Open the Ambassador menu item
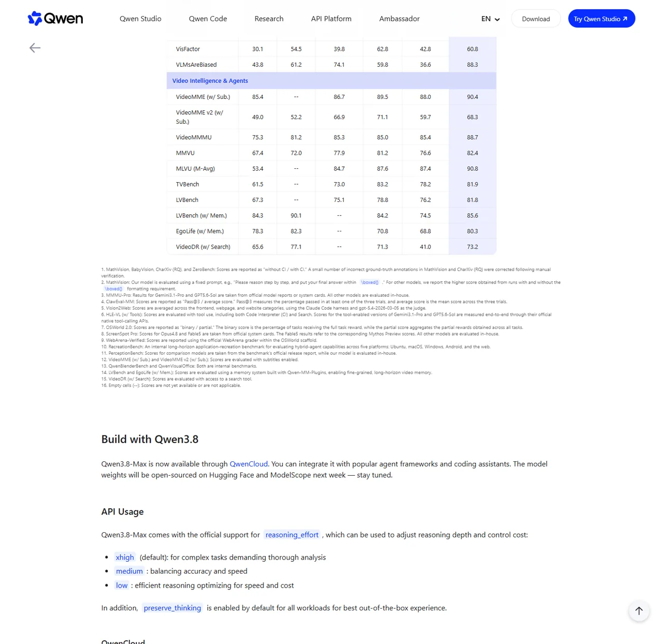This screenshot has width=663, height=644. (x=399, y=19)
